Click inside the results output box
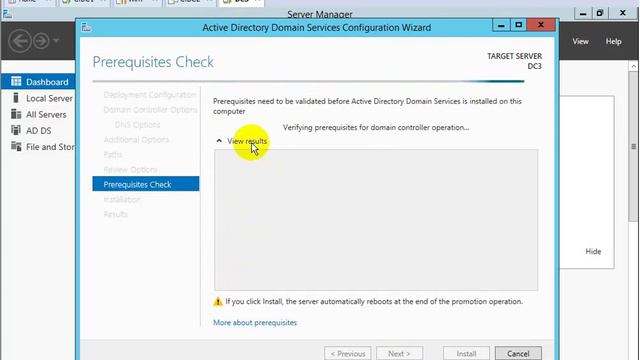 (x=376, y=220)
